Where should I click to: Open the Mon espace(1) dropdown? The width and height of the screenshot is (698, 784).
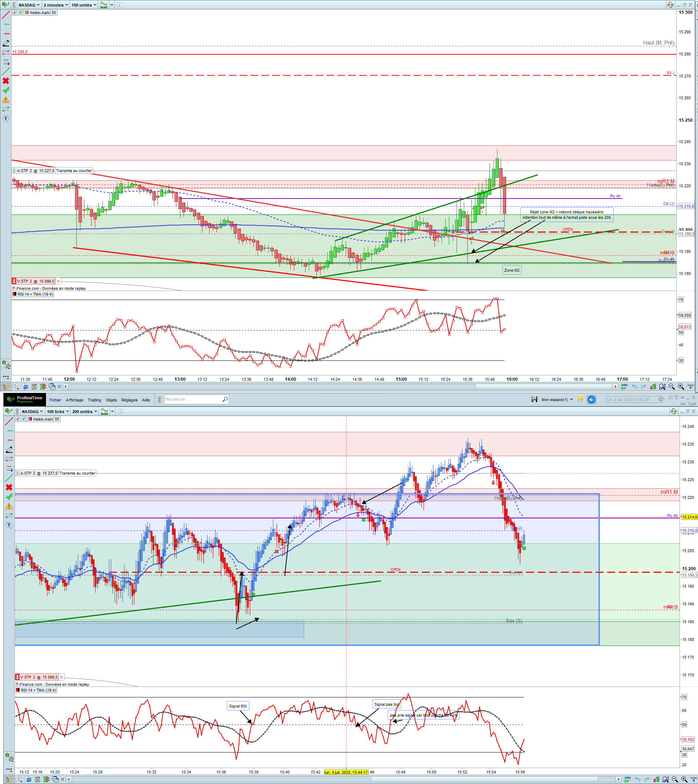[557, 400]
